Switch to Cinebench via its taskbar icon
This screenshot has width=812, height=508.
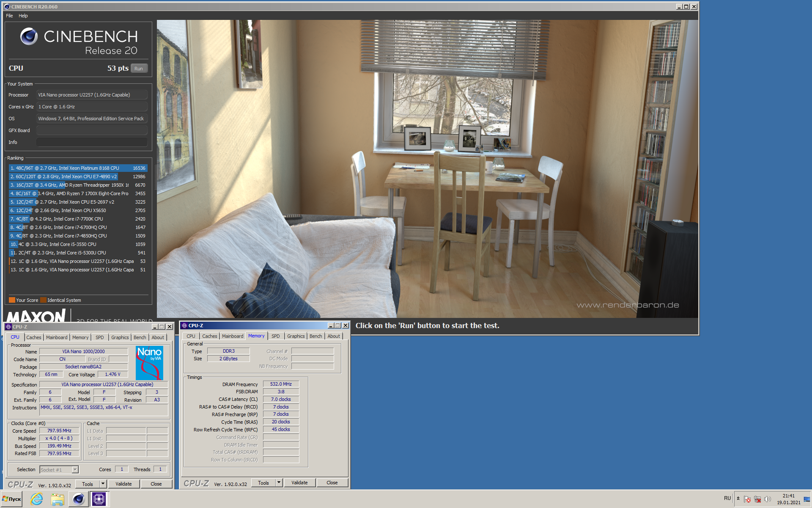tap(78, 499)
